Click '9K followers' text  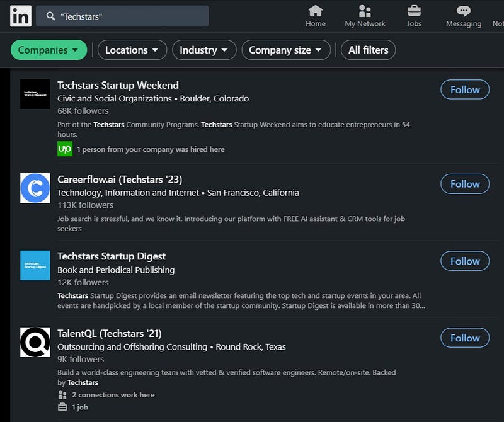point(81,359)
